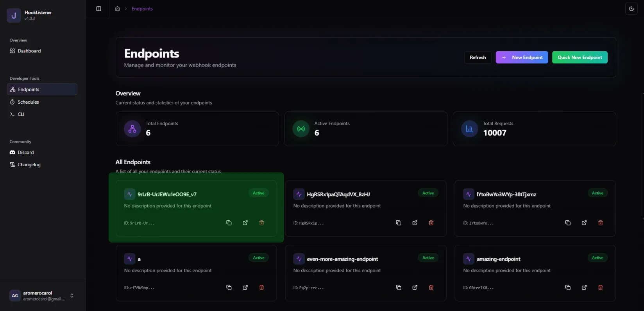Screen dimensions: 644x311
Task: Copy even-more-amazing-endpoint ID
Action: pyautogui.click(x=398, y=288)
